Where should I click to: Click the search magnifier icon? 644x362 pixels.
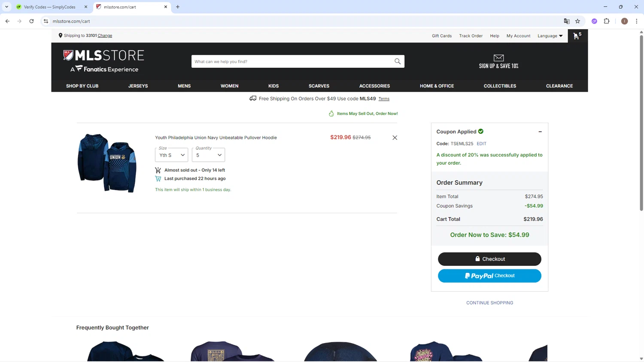[x=398, y=61]
